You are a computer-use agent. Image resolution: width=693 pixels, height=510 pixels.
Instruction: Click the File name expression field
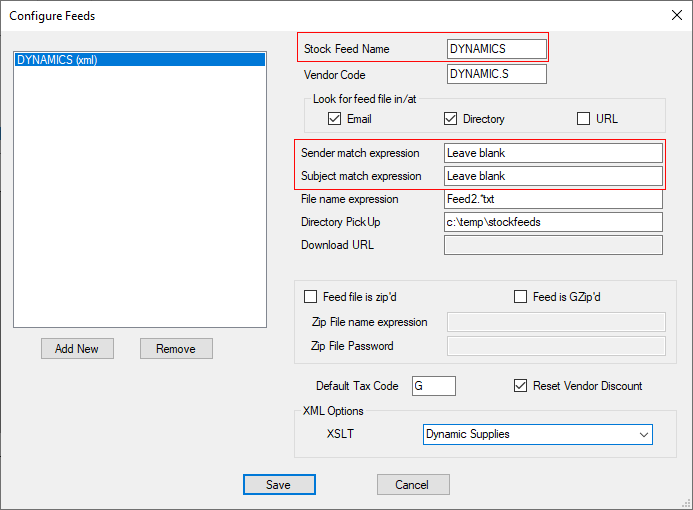coord(553,199)
